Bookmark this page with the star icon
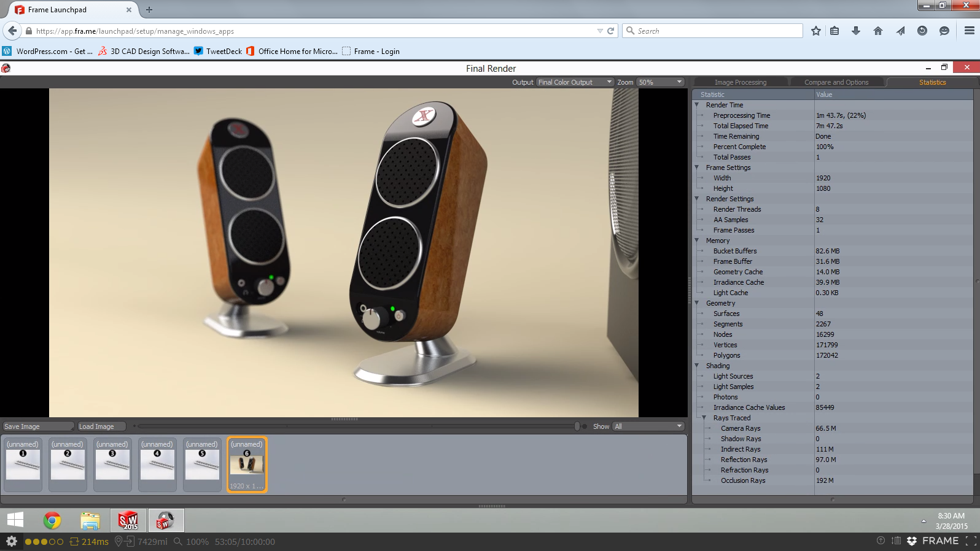 (x=815, y=31)
